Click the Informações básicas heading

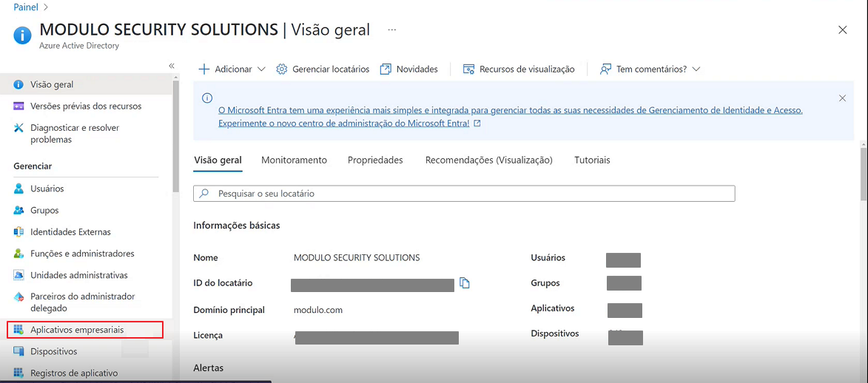[x=237, y=226]
